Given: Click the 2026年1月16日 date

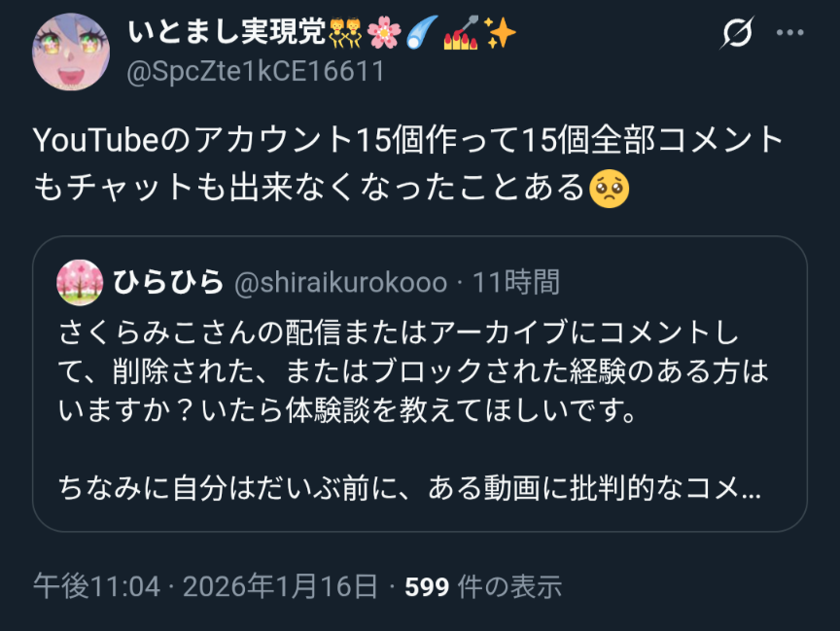Looking at the screenshot, I should [x=280, y=586].
